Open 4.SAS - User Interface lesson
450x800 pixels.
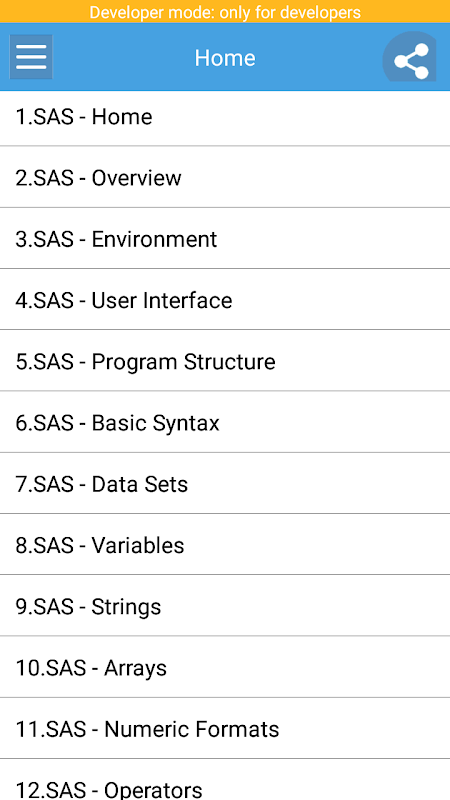225,300
